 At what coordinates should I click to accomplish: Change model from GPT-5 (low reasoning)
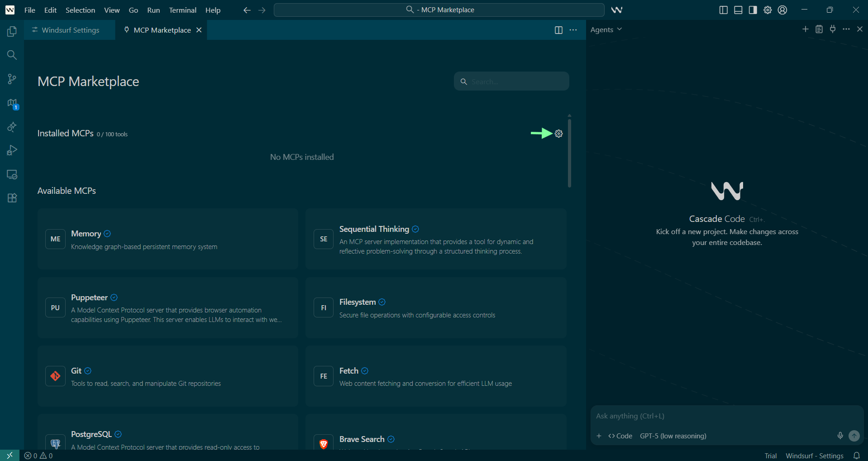pyautogui.click(x=673, y=436)
